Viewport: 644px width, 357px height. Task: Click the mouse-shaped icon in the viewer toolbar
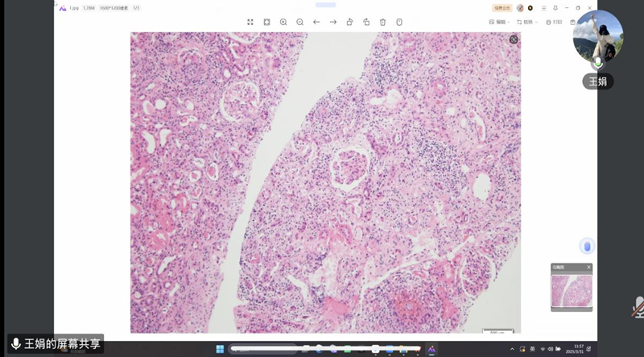pos(399,23)
